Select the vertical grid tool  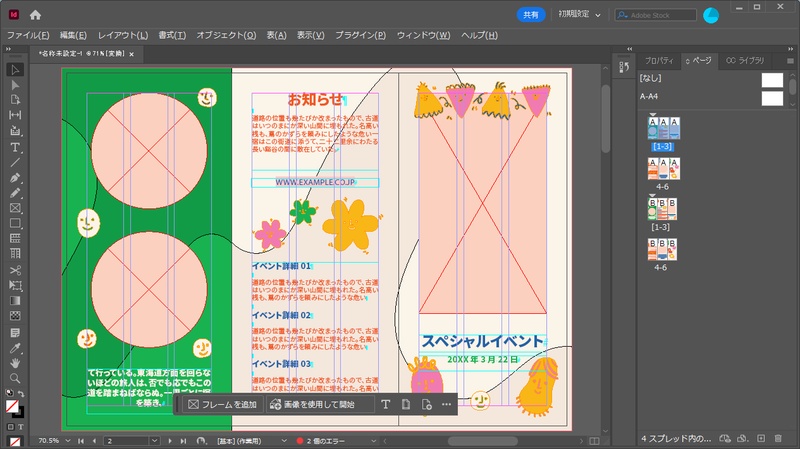click(15, 254)
